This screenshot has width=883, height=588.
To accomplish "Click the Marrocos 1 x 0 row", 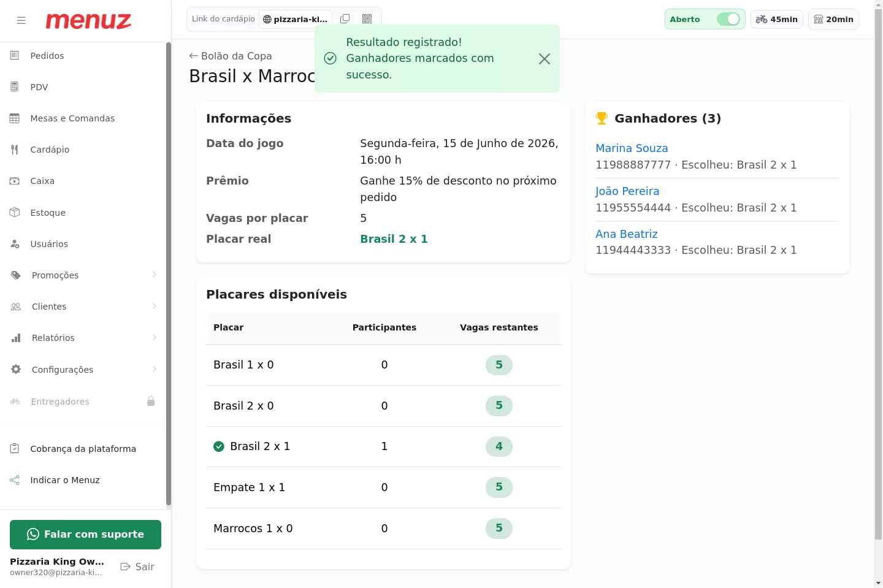I will click(383, 529).
